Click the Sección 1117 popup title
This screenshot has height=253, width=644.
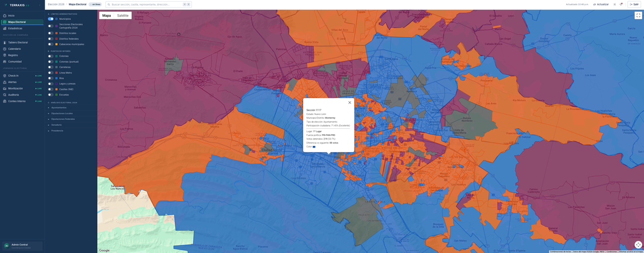314,110
